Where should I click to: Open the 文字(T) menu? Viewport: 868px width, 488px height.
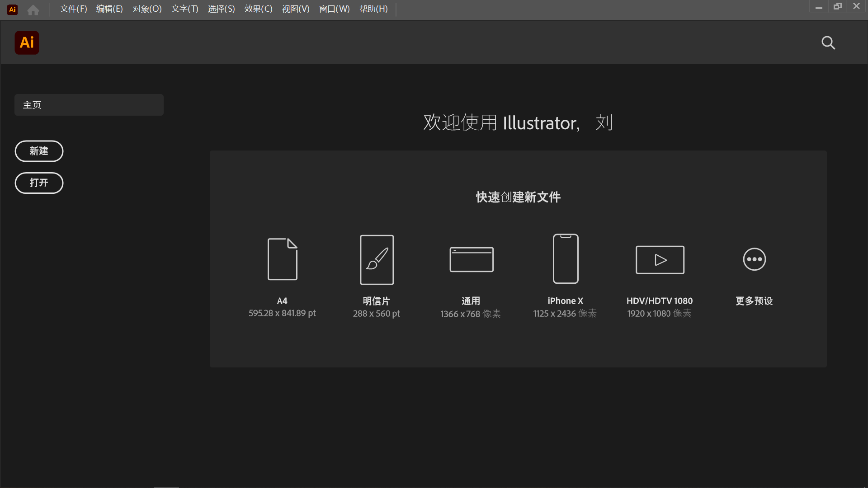184,9
